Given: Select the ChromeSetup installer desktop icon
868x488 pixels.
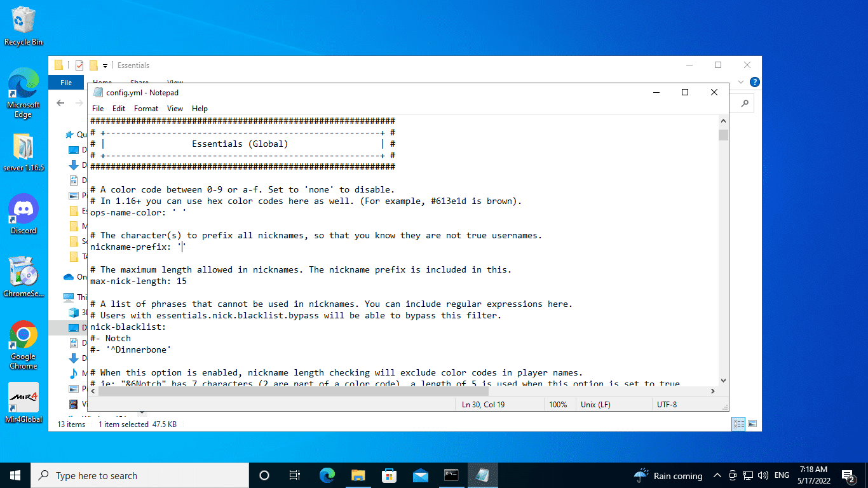Looking at the screenshot, I should pos(24,277).
